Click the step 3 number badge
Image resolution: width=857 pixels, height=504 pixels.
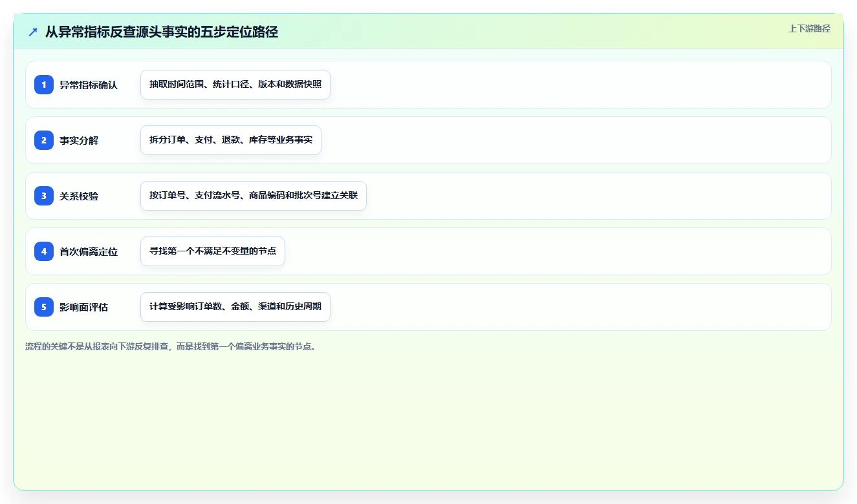(x=44, y=196)
